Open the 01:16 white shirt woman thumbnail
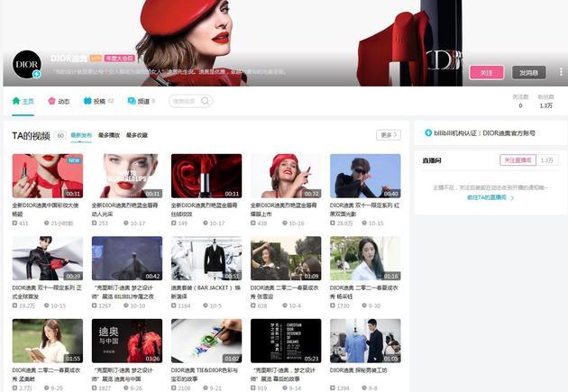Image resolution: width=568 pixels, height=392 pixels. click(x=365, y=259)
